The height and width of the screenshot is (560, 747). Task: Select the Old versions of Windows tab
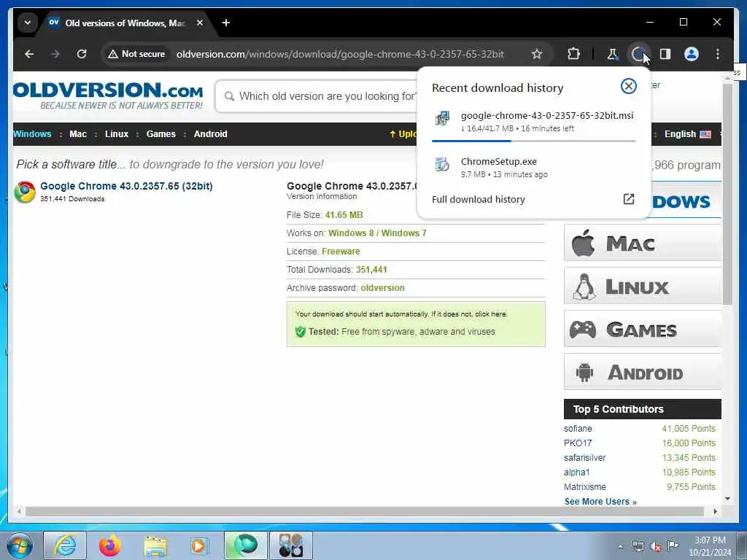(125, 23)
